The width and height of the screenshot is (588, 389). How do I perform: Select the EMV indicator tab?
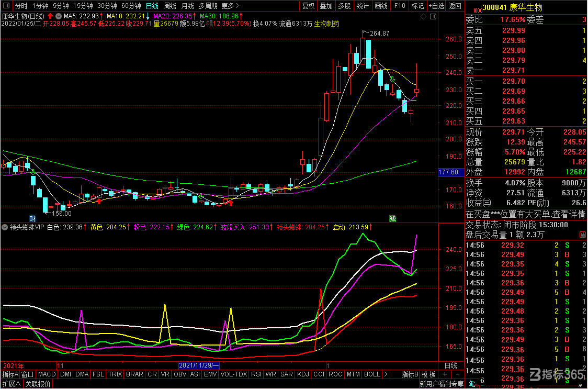click(210, 374)
